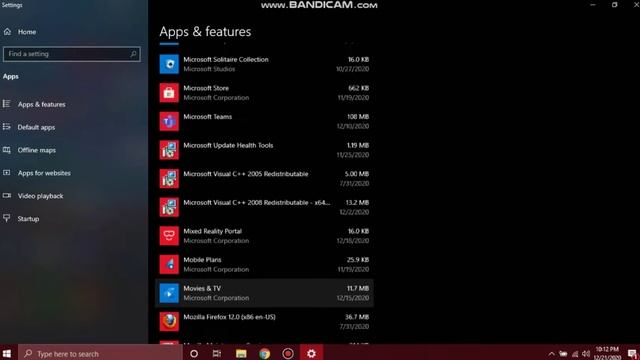The width and height of the screenshot is (640, 360).
Task: Click the Bandicam recorder taskbar icon
Action: point(288,353)
